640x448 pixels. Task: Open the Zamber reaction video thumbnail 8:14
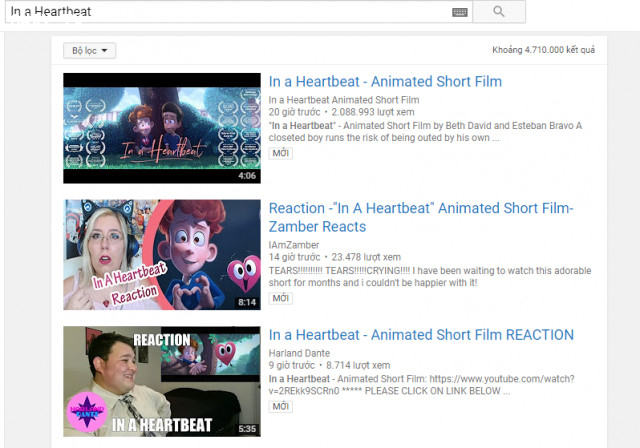pyautogui.click(x=162, y=255)
